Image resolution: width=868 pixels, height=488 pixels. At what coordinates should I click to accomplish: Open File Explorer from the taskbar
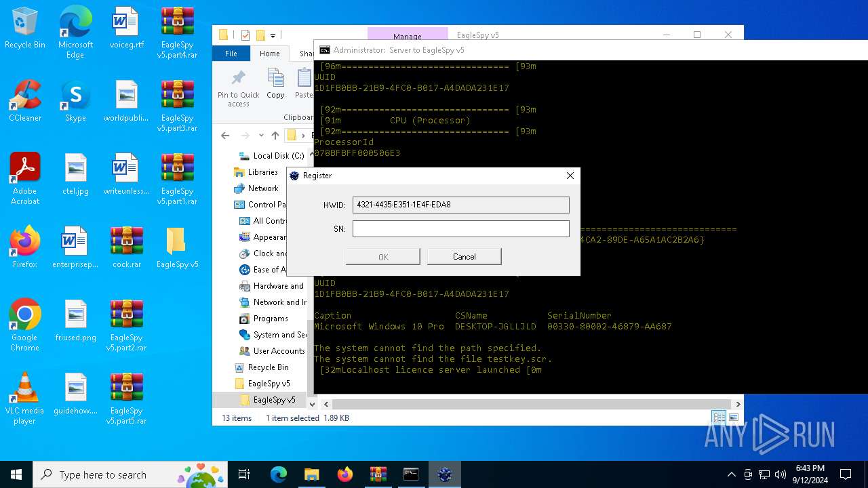[311, 474]
